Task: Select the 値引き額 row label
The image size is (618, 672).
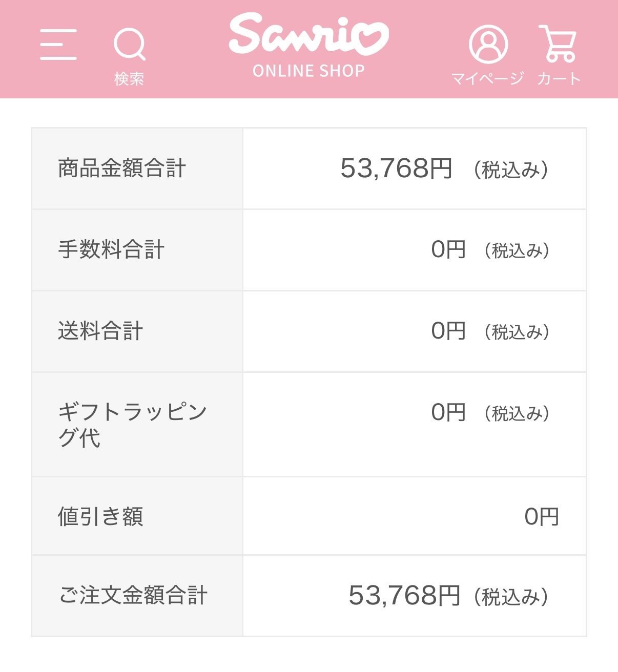Action: (100, 516)
